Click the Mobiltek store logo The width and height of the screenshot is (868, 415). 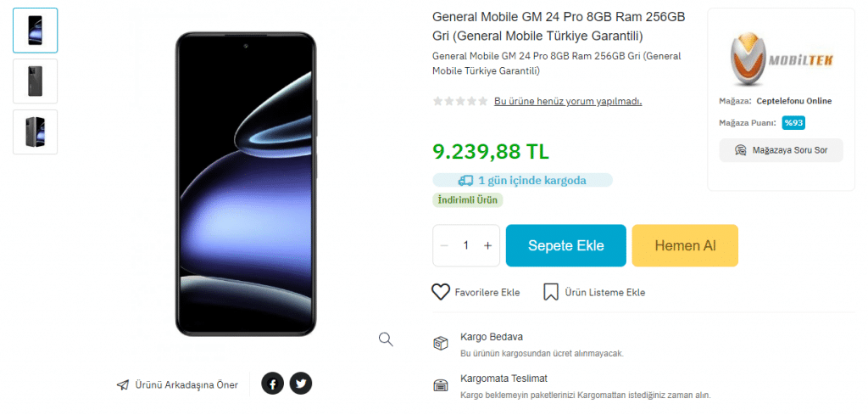tap(781, 59)
